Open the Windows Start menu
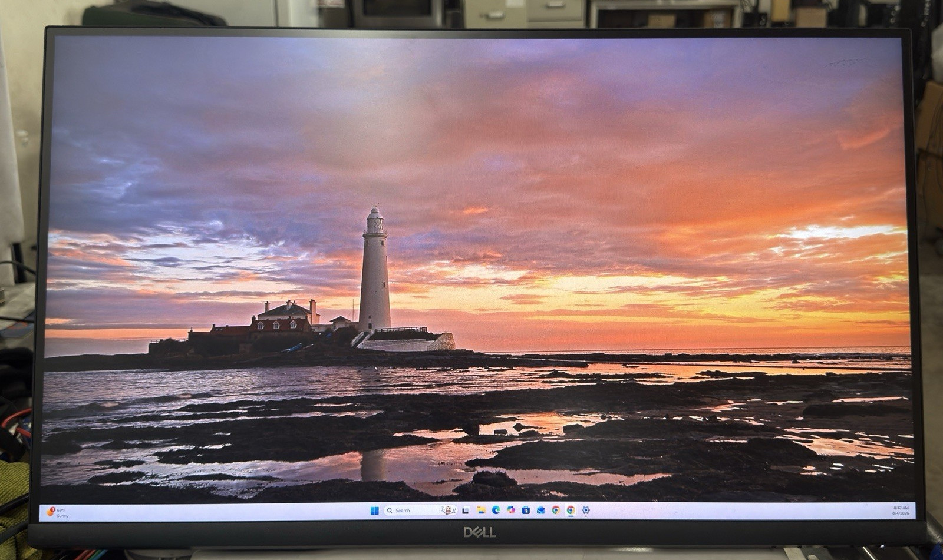Image resolution: width=943 pixels, height=560 pixels. 375,511
